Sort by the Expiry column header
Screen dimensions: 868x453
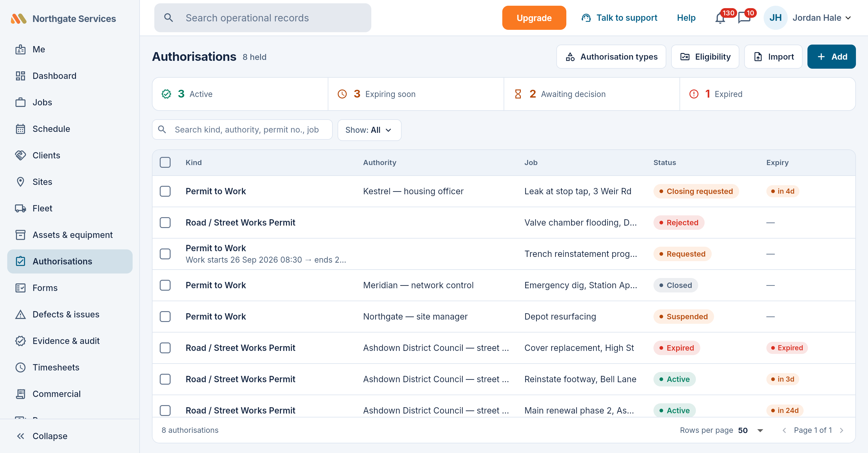[x=777, y=162]
